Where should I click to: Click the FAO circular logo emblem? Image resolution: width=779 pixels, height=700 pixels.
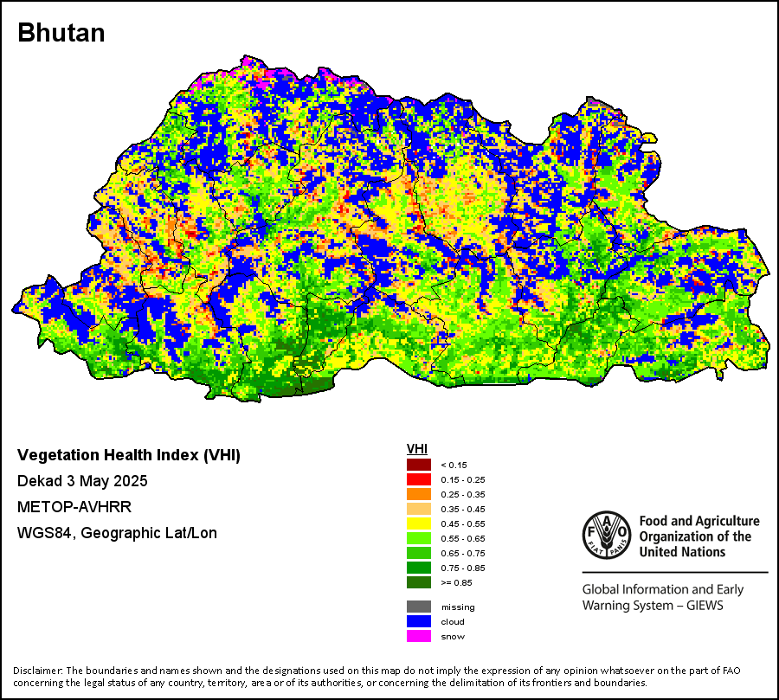(607, 536)
